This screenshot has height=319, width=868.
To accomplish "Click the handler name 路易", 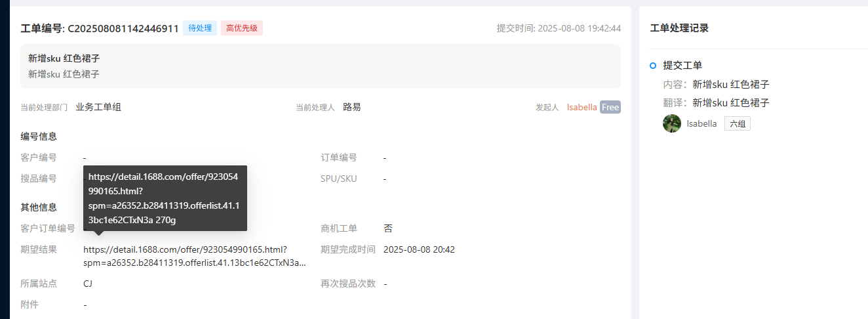I will 352,107.
